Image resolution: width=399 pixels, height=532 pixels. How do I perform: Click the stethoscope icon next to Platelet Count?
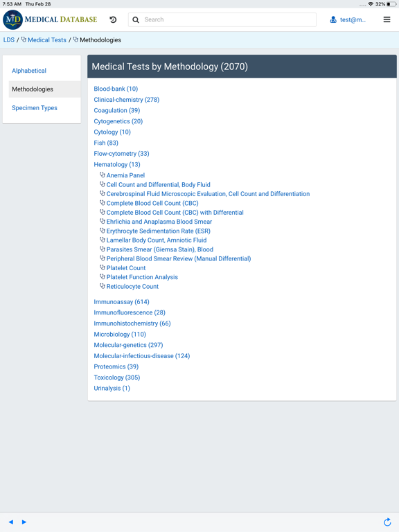(x=102, y=267)
